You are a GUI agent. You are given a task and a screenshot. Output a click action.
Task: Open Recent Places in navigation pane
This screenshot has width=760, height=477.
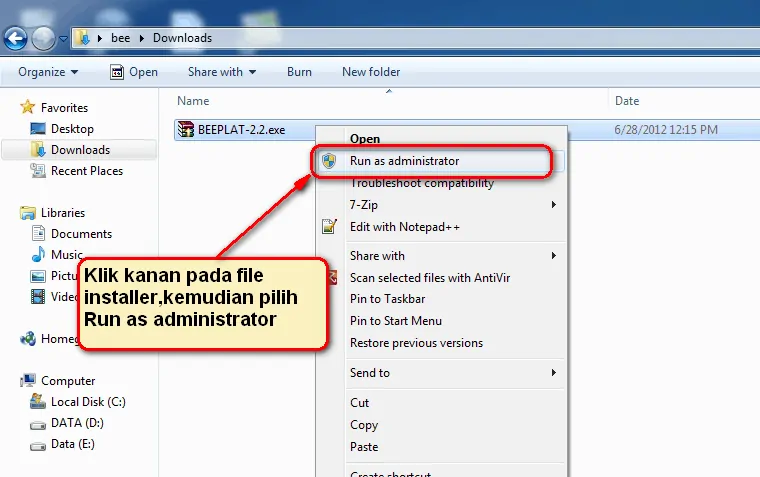tap(87, 171)
